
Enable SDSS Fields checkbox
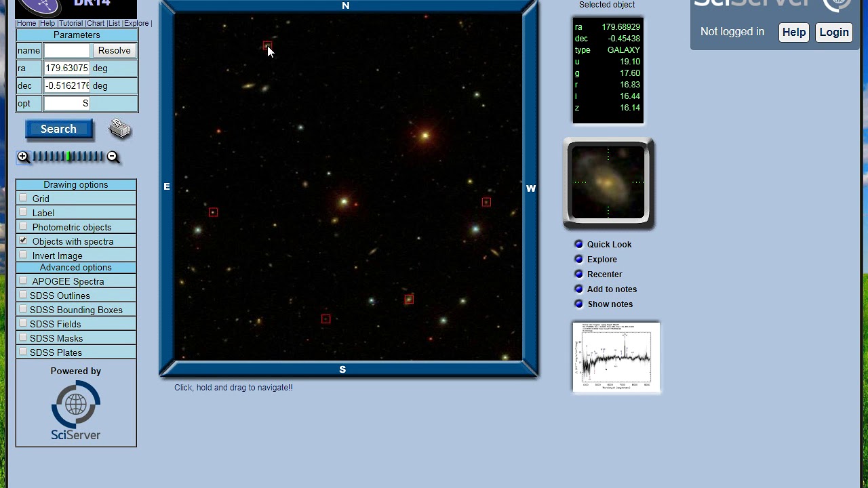click(24, 323)
